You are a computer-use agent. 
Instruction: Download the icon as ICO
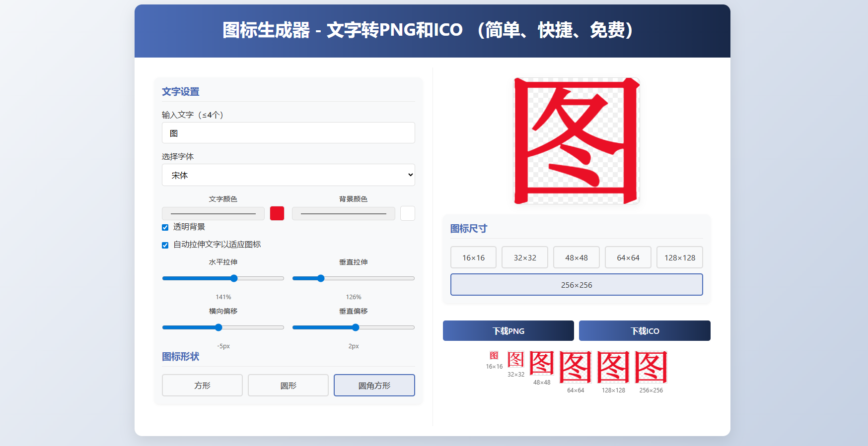(645, 331)
